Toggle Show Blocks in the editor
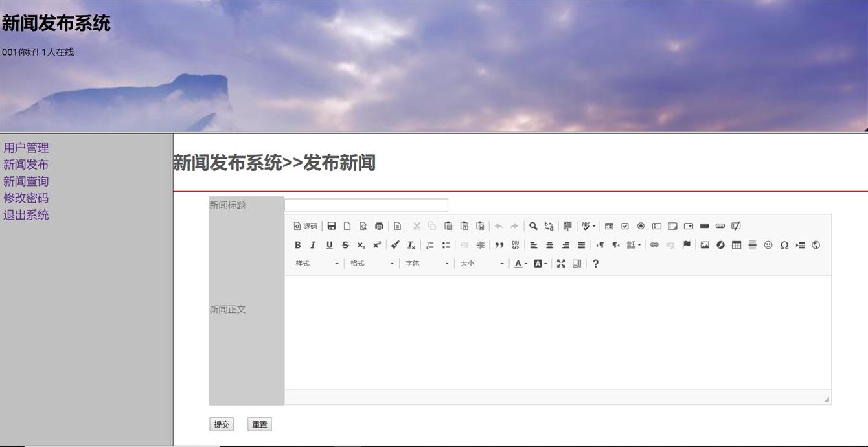This screenshot has height=447, width=868. click(x=577, y=264)
